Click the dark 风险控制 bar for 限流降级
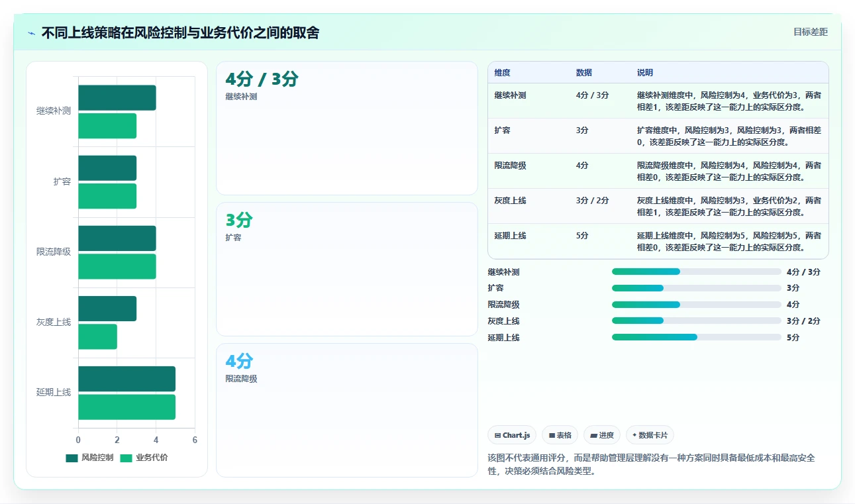This screenshot has height=504, width=855. pyautogui.click(x=117, y=238)
